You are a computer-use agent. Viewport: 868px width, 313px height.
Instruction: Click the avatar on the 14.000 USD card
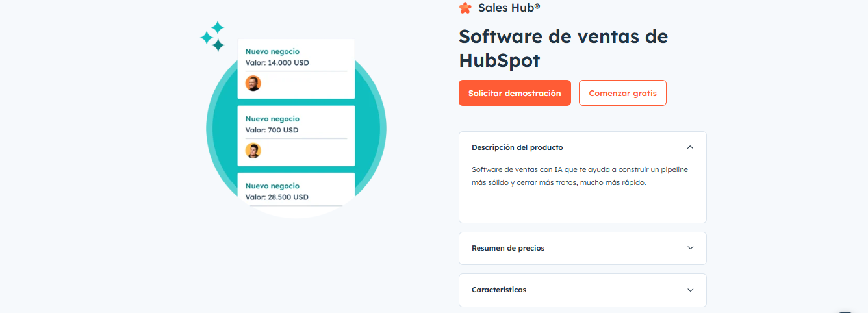[253, 83]
